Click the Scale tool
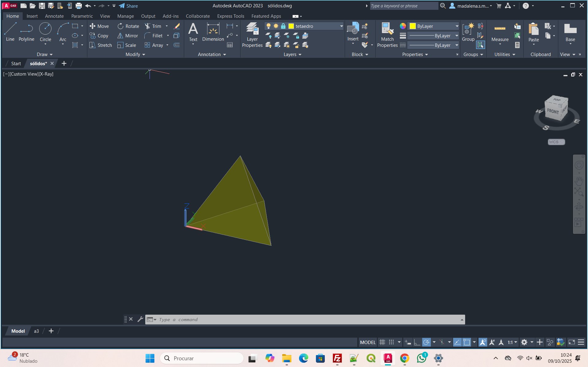Image resolution: width=588 pixels, height=367 pixels. pos(127,45)
